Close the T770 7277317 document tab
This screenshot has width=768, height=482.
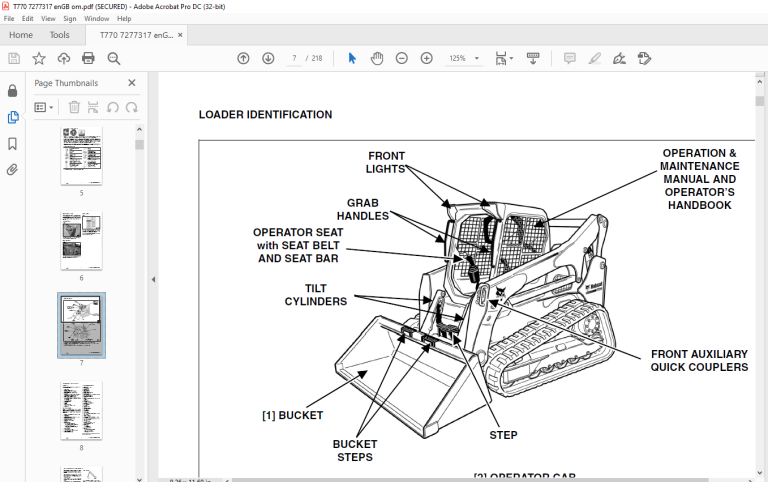[180, 35]
